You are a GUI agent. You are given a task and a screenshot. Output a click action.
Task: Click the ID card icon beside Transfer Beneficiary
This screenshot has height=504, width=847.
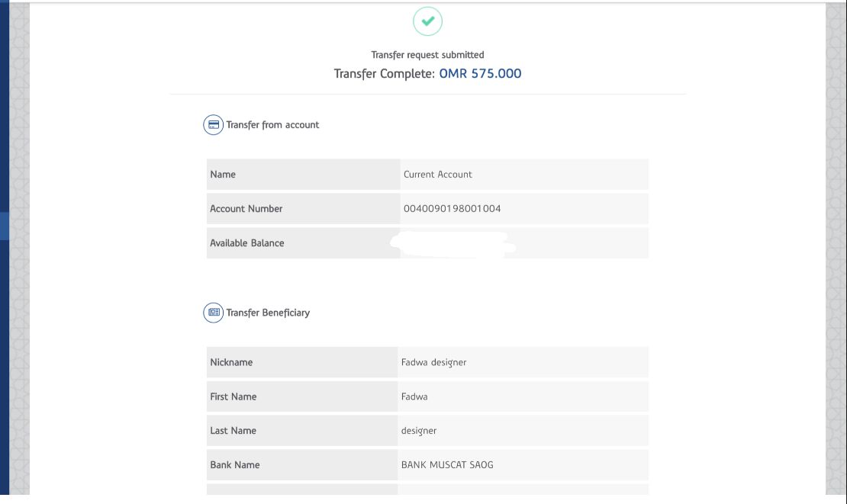click(x=213, y=313)
